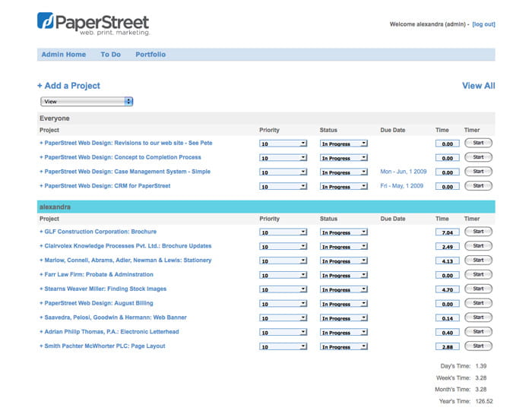The height and width of the screenshot is (420, 532).
Task: Open Clairvolex Knowledge Processes Brochure Updates
Action: click(125, 246)
